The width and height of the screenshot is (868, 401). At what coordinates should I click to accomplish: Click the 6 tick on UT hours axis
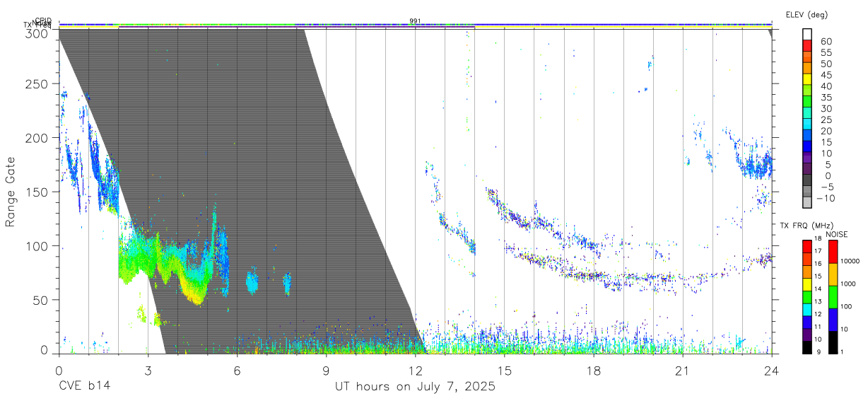pyautogui.click(x=237, y=371)
